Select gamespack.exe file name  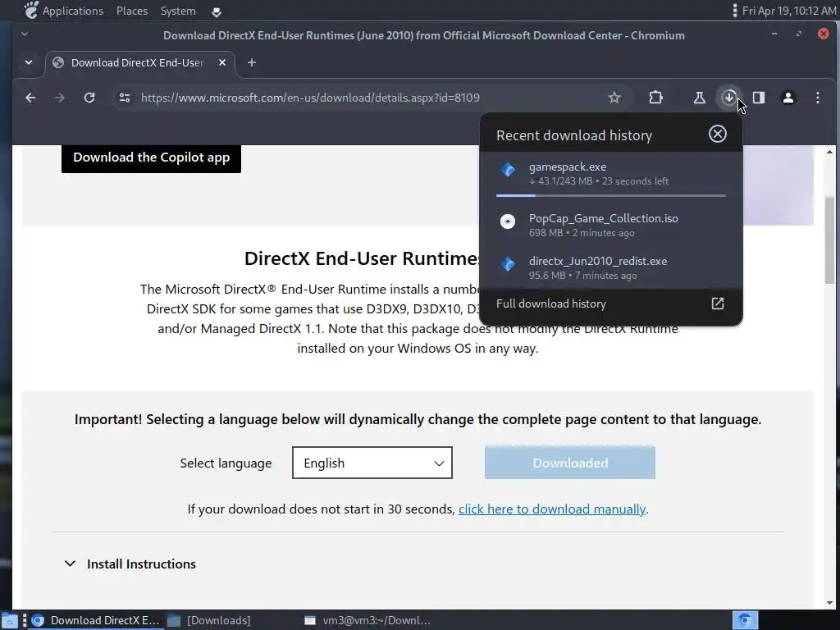pyautogui.click(x=568, y=167)
